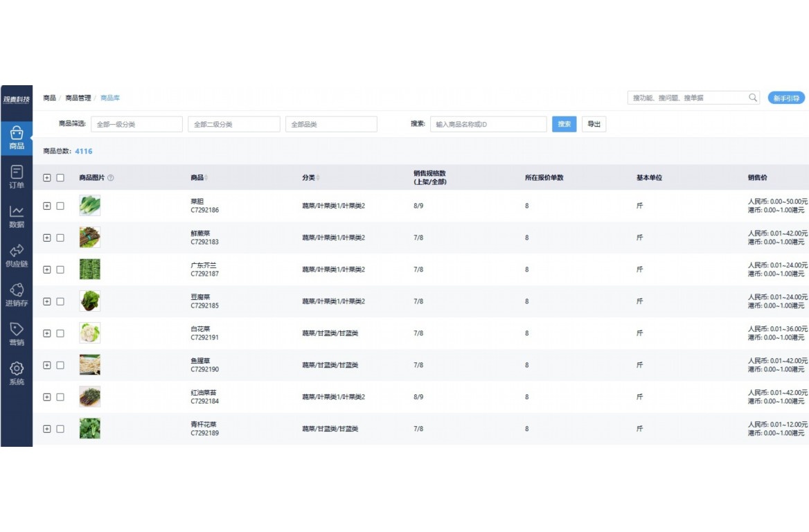The image size is (809, 532).
Task: Sort table by 分类 column header
Action: click(310, 178)
